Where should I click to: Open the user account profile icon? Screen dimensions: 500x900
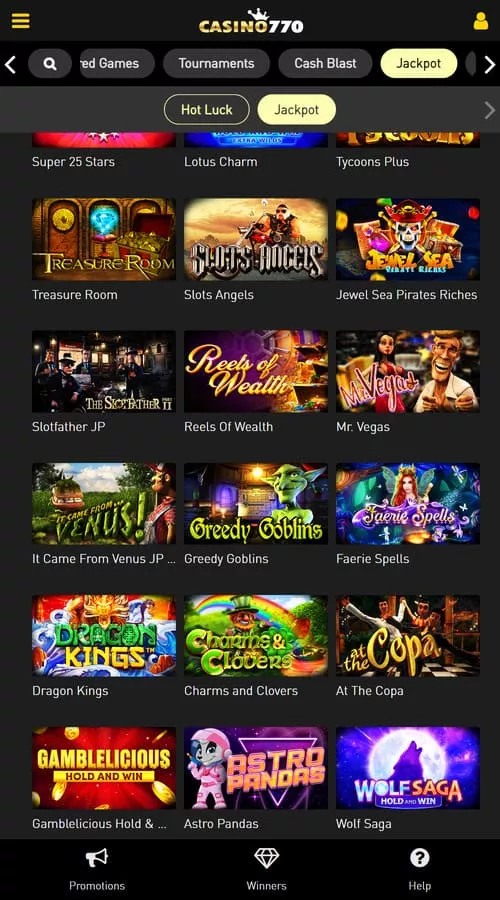point(480,21)
